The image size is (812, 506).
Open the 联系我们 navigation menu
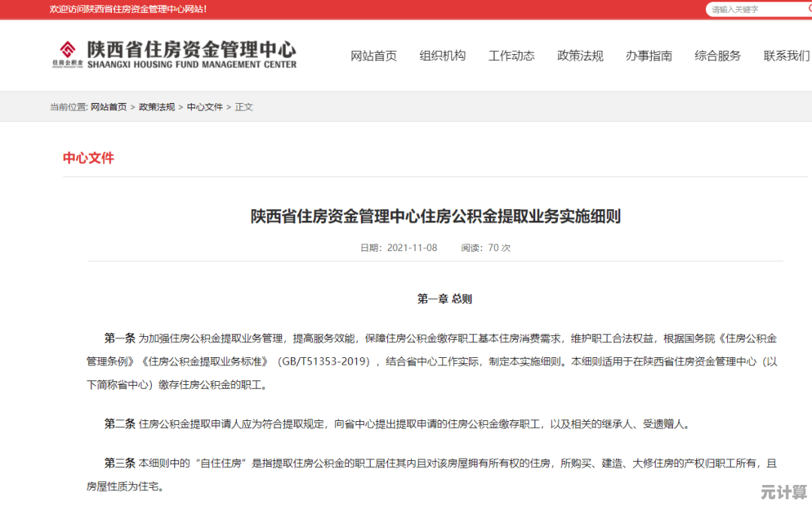[784, 56]
